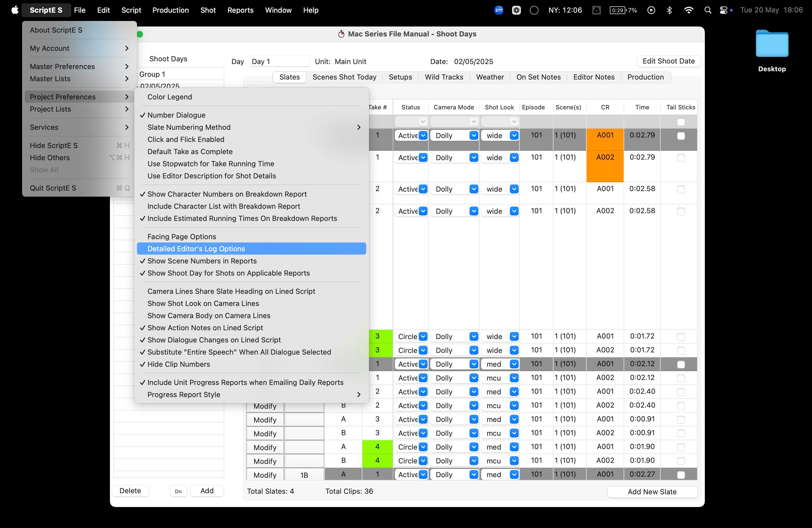Click the play circle menu bar icon
This screenshot has width=812, height=528.
[651, 10]
